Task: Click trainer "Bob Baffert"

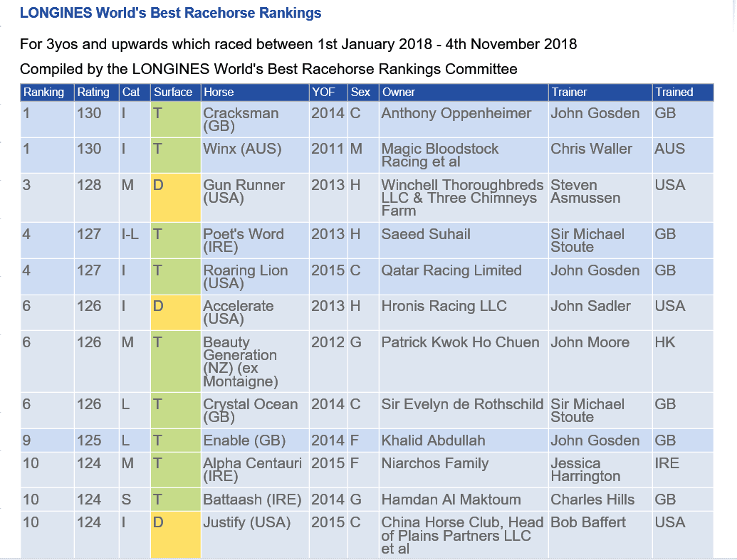Action: coord(588,522)
